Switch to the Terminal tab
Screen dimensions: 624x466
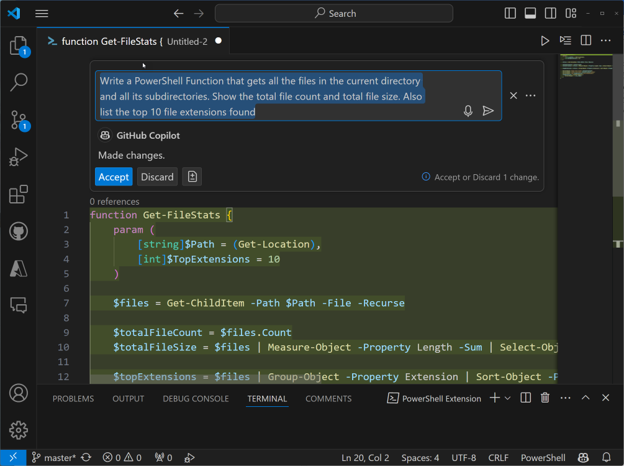pyautogui.click(x=267, y=399)
